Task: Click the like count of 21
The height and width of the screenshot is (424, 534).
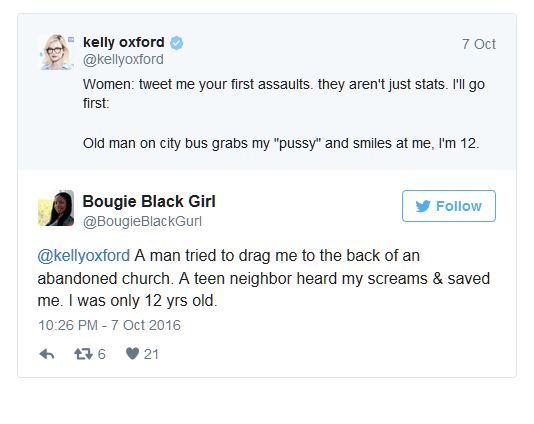Action: click(151, 354)
